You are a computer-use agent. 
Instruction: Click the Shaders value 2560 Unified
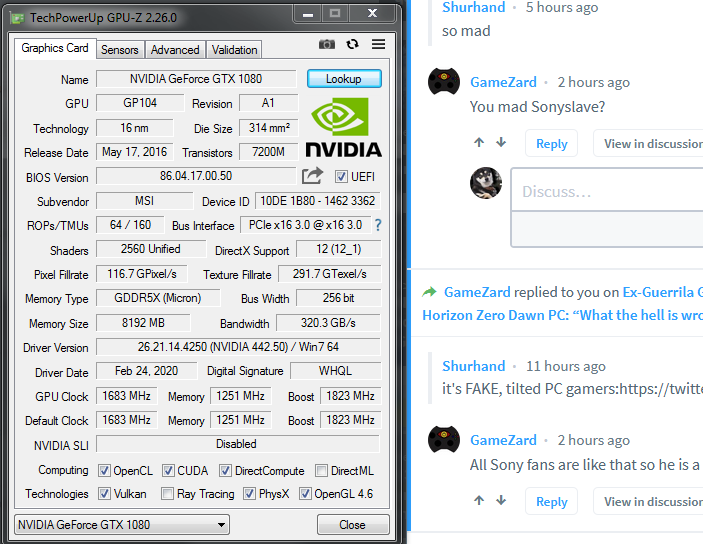(x=151, y=249)
